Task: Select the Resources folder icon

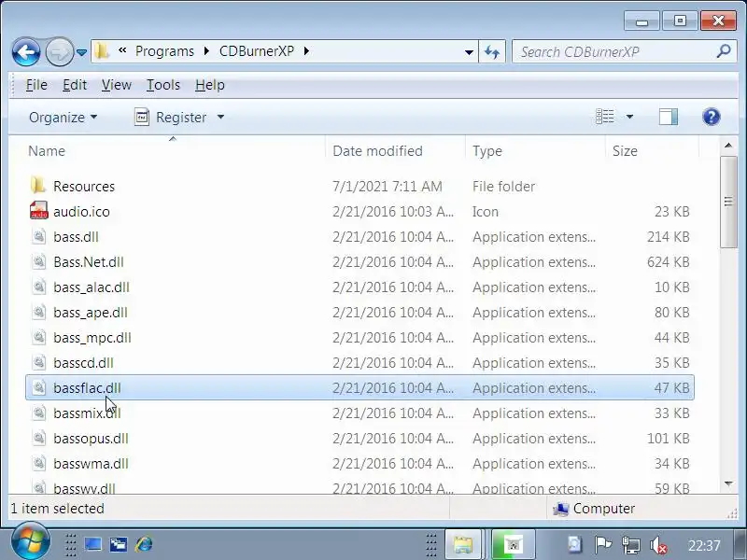Action: point(38,185)
